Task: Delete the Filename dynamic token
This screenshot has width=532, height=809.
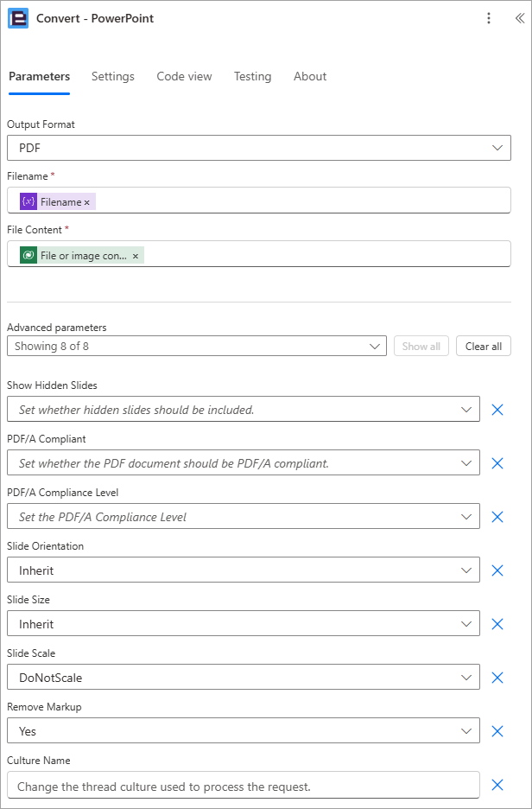Action: tap(86, 203)
